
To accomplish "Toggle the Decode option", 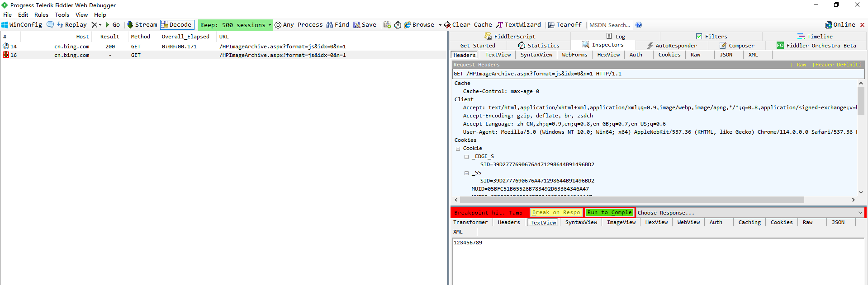I will click(x=177, y=25).
